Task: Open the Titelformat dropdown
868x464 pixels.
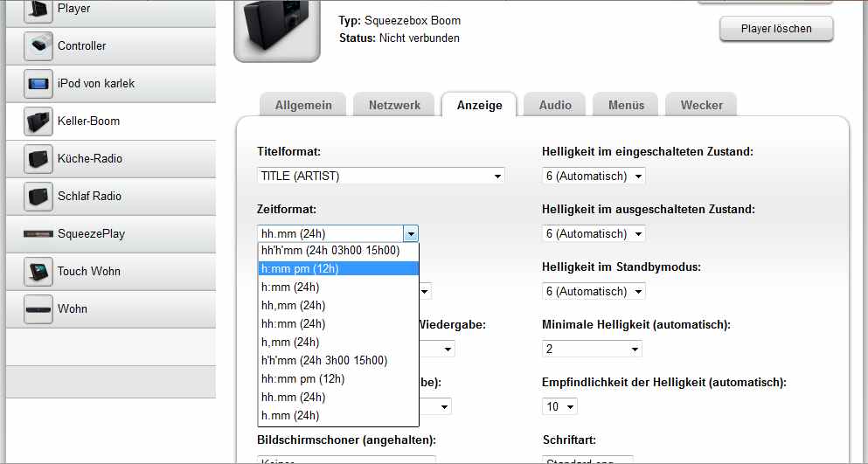Action: coord(381,176)
